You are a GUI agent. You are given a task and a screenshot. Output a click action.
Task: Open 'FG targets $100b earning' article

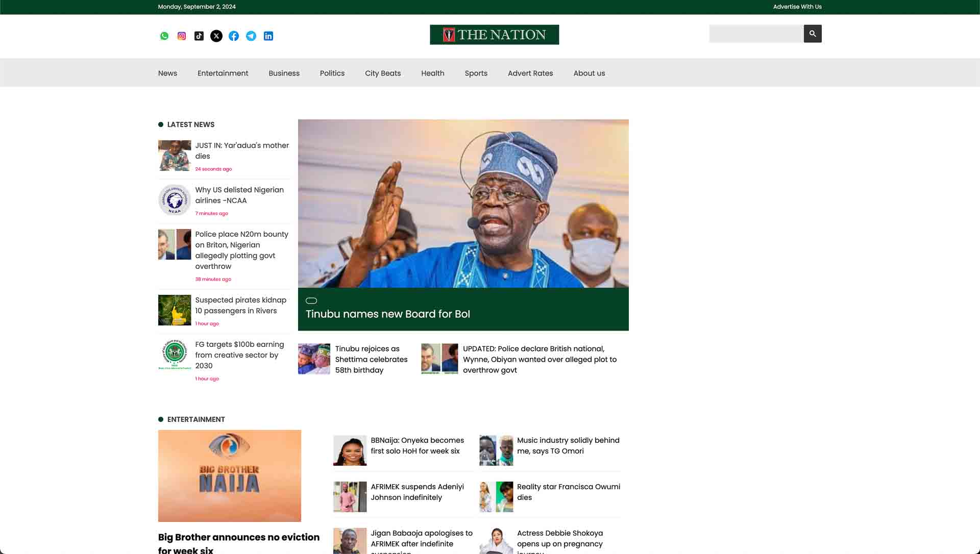[239, 355]
